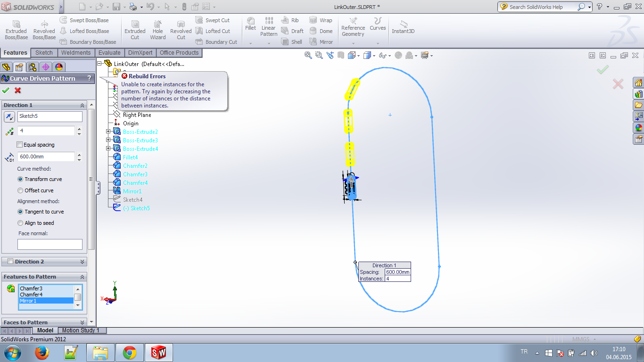Image resolution: width=644 pixels, height=362 pixels.
Task: Increment the number of instances stepper
Action: click(79, 129)
